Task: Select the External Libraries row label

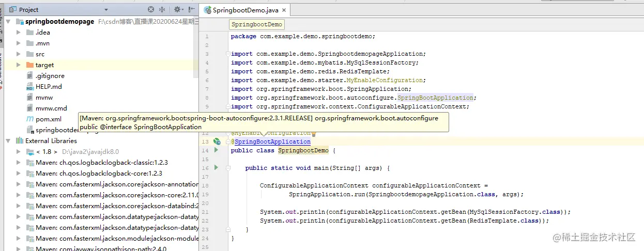Action: pyautogui.click(x=51, y=140)
